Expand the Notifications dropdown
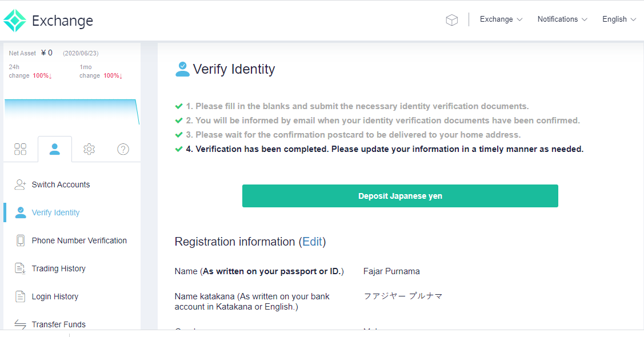 [x=562, y=19]
